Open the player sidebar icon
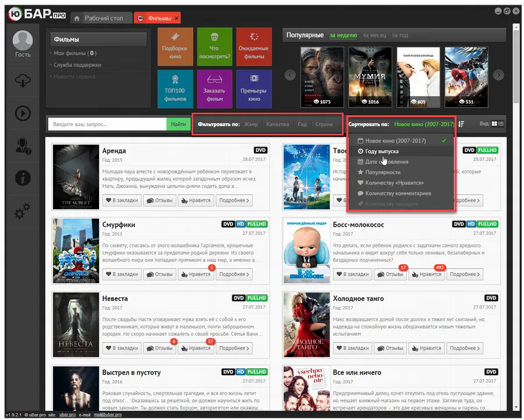 click(x=23, y=113)
